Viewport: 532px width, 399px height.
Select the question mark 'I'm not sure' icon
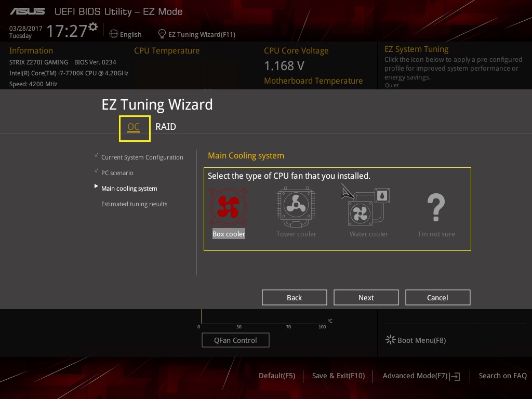click(x=436, y=207)
